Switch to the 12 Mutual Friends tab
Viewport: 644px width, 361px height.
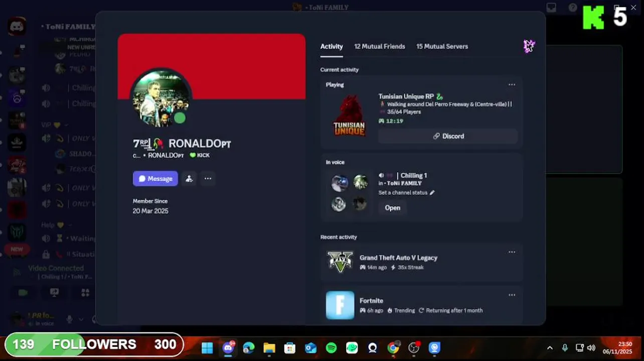(x=380, y=46)
